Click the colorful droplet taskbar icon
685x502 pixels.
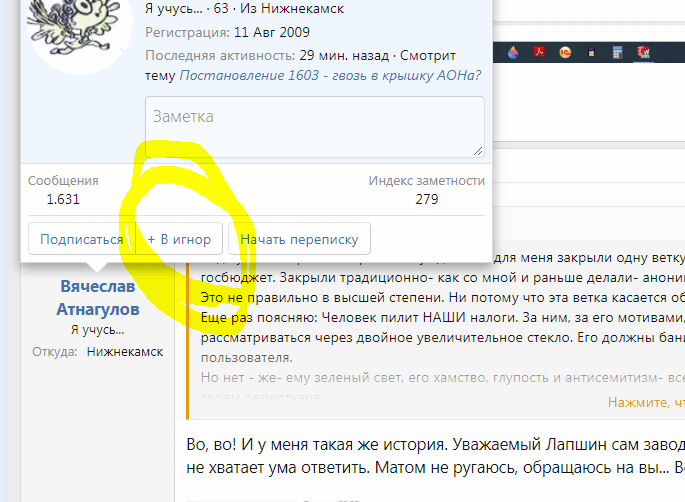513,52
